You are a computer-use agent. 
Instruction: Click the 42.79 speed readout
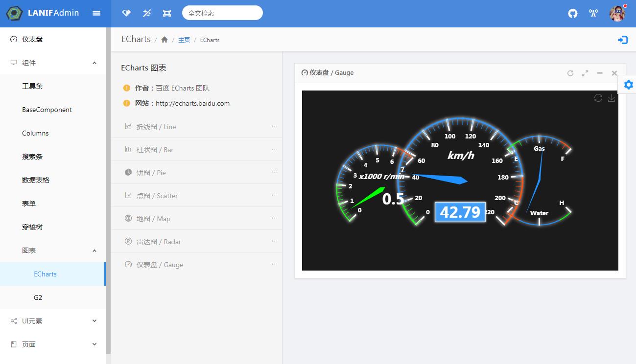(x=460, y=212)
